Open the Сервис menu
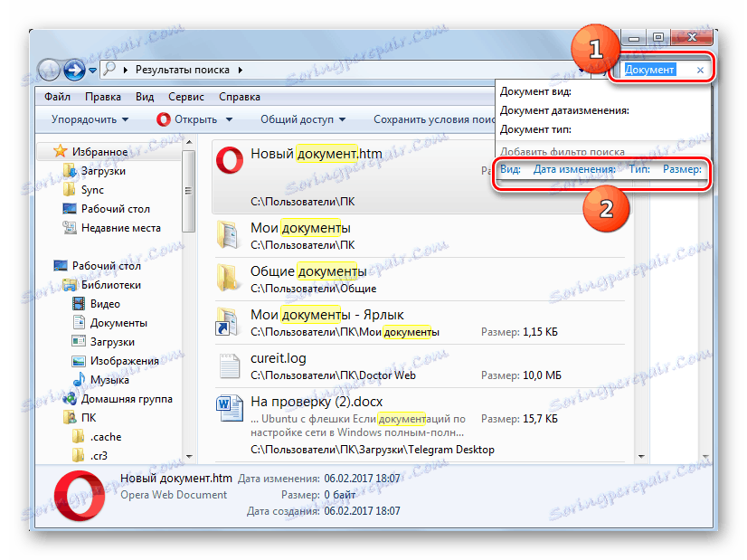The image size is (747, 560). click(x=185, y=97)
